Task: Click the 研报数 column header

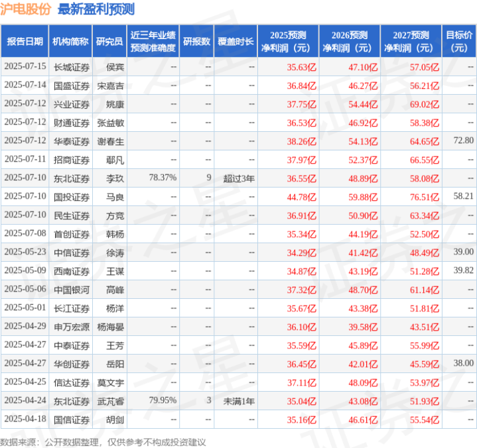Action: [x=196, y=41]
